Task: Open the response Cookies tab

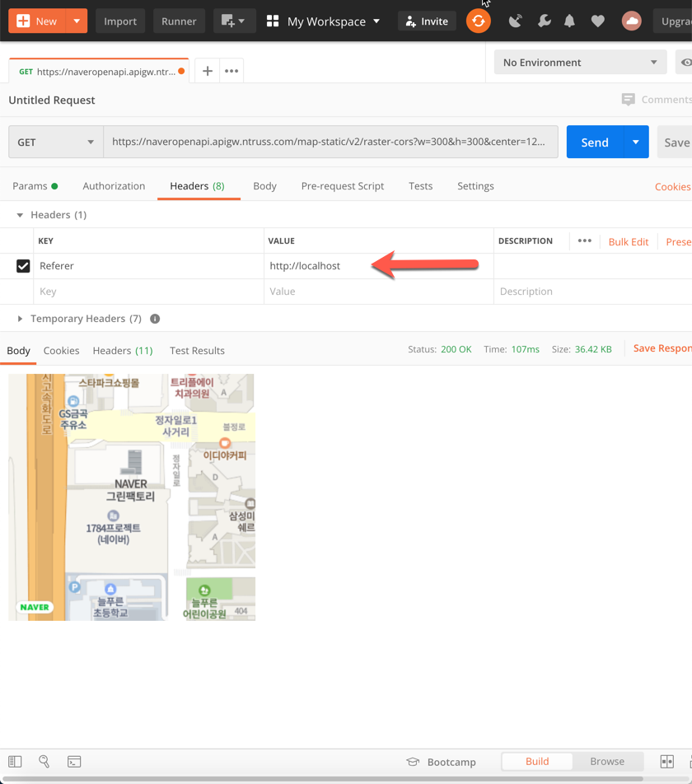Action: [x=62, y=351]
